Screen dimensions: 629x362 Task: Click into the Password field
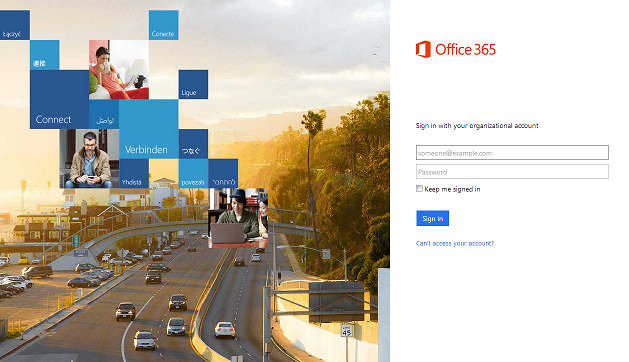pyautogui.click(x=512, y=172)
